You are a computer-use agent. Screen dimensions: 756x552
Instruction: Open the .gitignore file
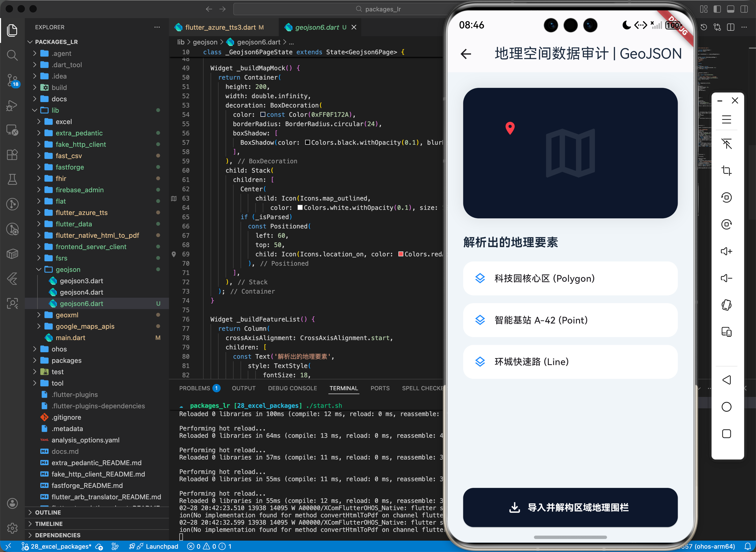tap(97, 417)
